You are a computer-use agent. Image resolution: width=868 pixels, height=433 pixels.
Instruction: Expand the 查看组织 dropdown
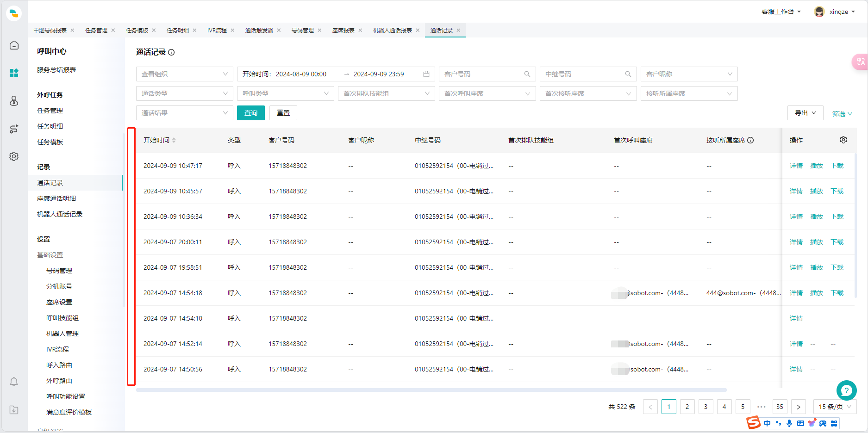click(x=185, y=74)
